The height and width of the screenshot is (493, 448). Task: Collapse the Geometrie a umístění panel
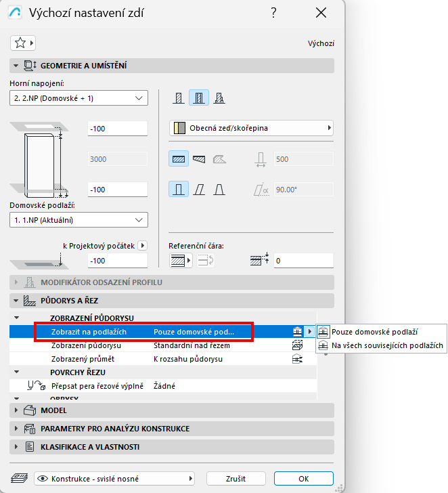point(16,66)
